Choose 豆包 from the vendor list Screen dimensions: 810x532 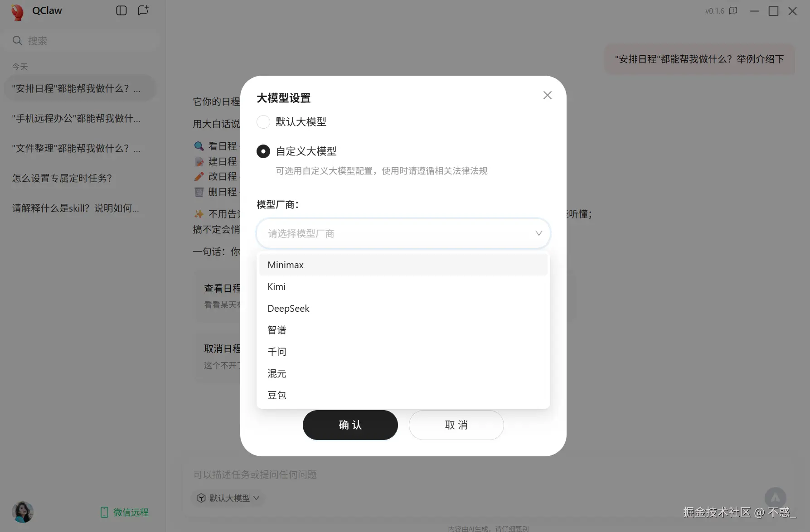[x=403, y=396]
